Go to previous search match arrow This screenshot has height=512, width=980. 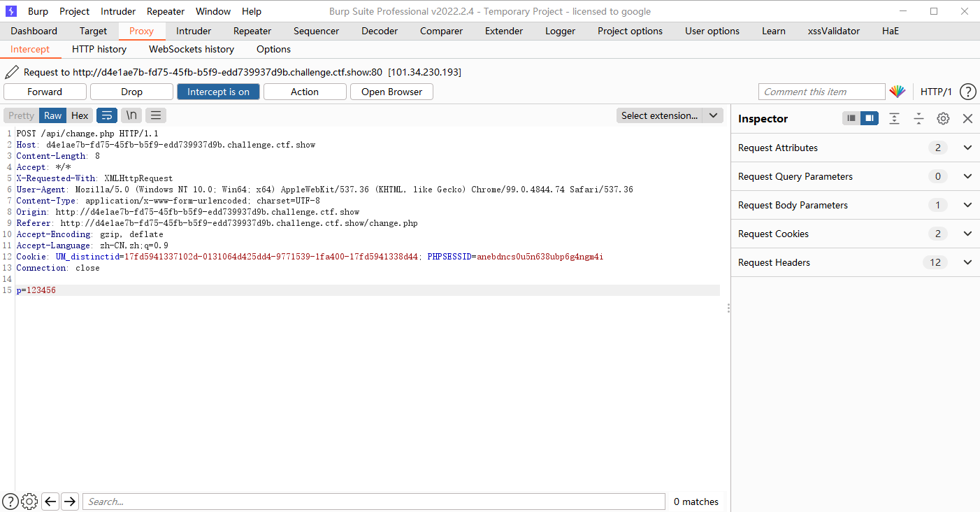(50, 501)
